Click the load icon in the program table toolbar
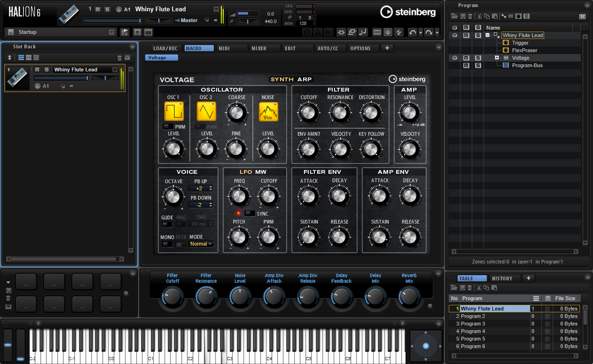 pos(454,287)
